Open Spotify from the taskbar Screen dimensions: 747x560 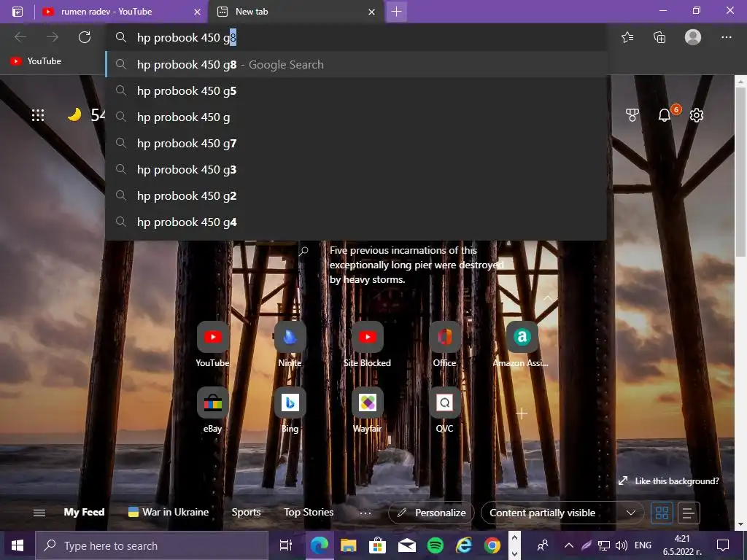pyautogui.click(x=436, y=545)
